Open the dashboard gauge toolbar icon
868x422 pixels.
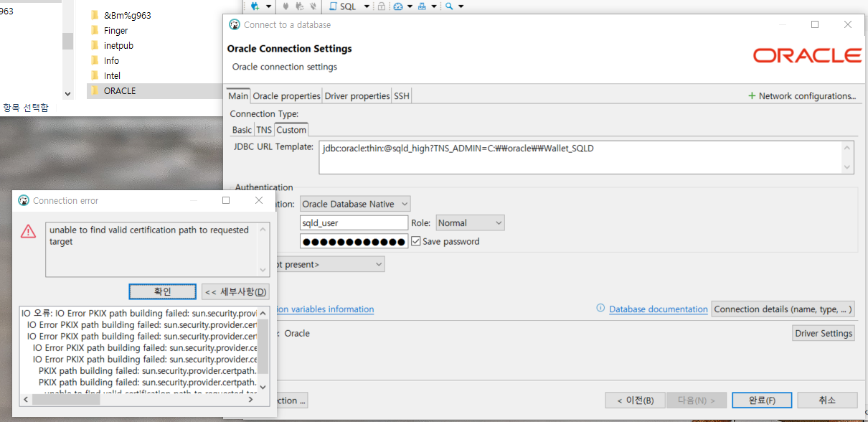[398, 6]
